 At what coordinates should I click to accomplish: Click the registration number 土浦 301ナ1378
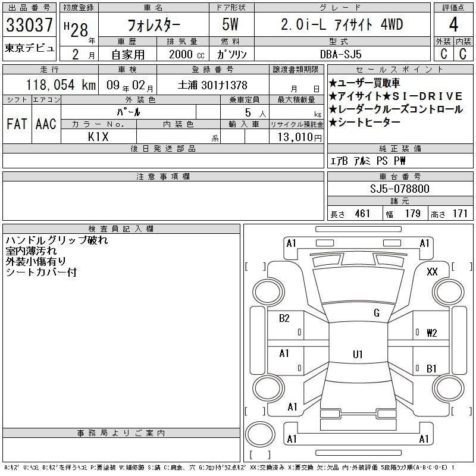pos(213,86)
